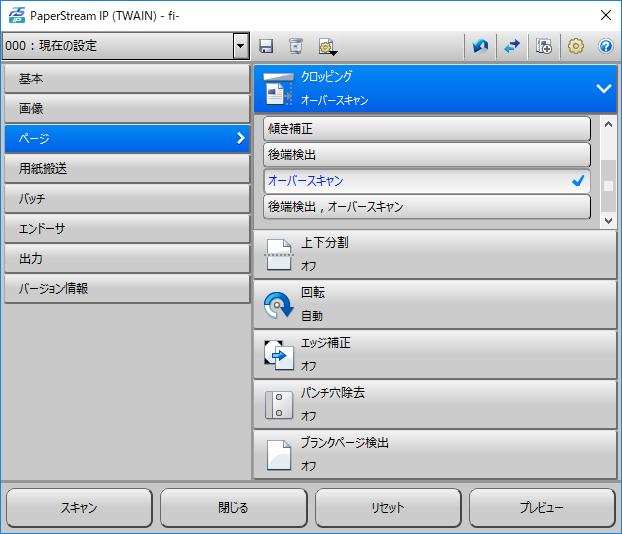This screenshot has height=534, width=622.
Task: Select the 後端検出 cropping option
Action: [427, 155]
